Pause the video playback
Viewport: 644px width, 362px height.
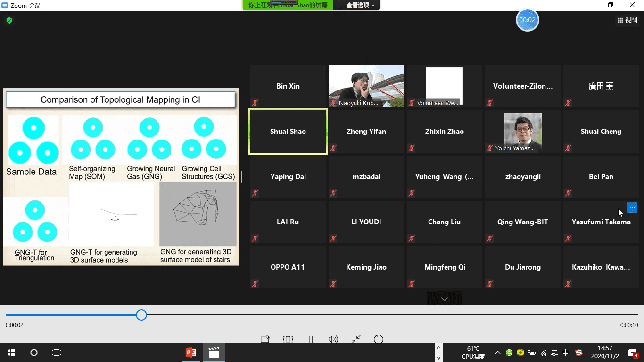coord(311,339)
